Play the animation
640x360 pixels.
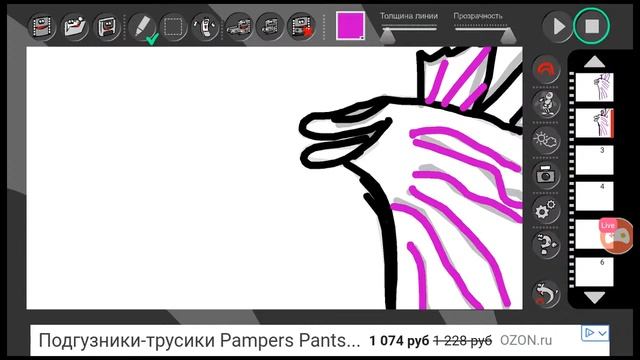click(x=557, y=27)
